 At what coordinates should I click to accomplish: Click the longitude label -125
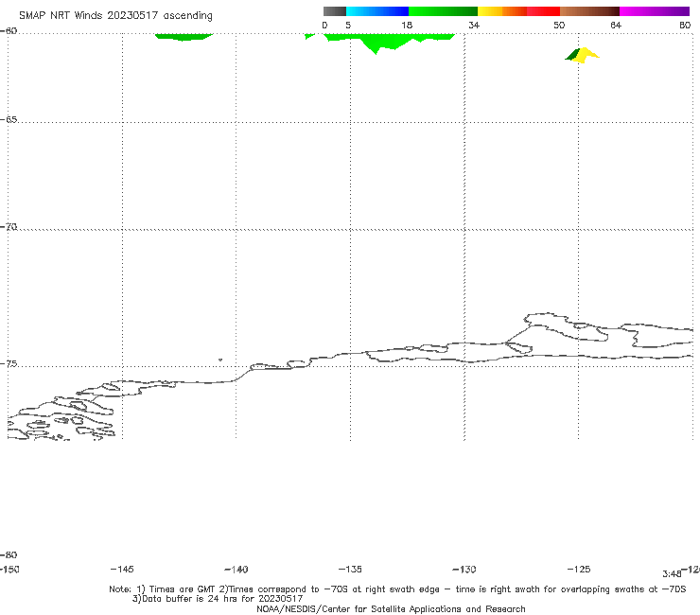(x=579, y=569)
